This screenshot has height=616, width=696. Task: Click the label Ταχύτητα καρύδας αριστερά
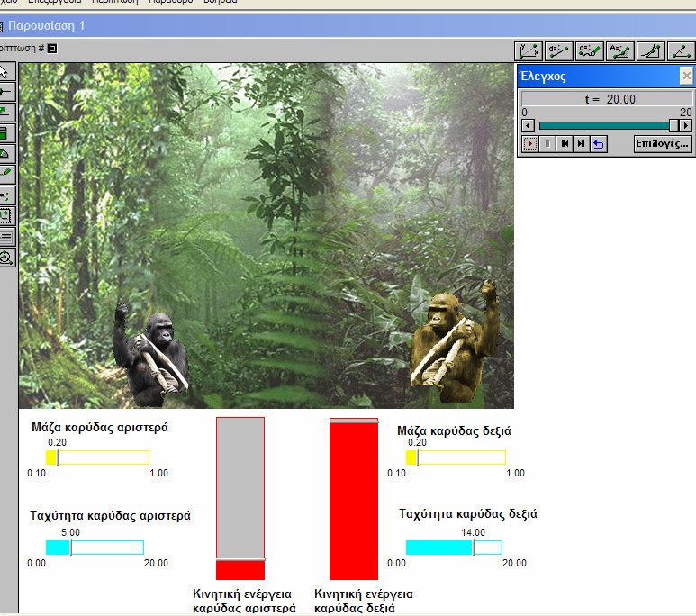pyautogui.click(x=110, y=515)
